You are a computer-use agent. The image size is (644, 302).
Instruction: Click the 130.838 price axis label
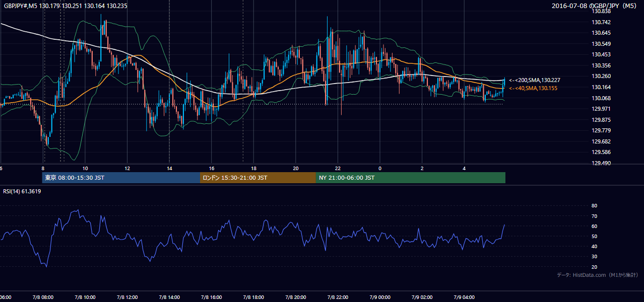coord(601,11)
